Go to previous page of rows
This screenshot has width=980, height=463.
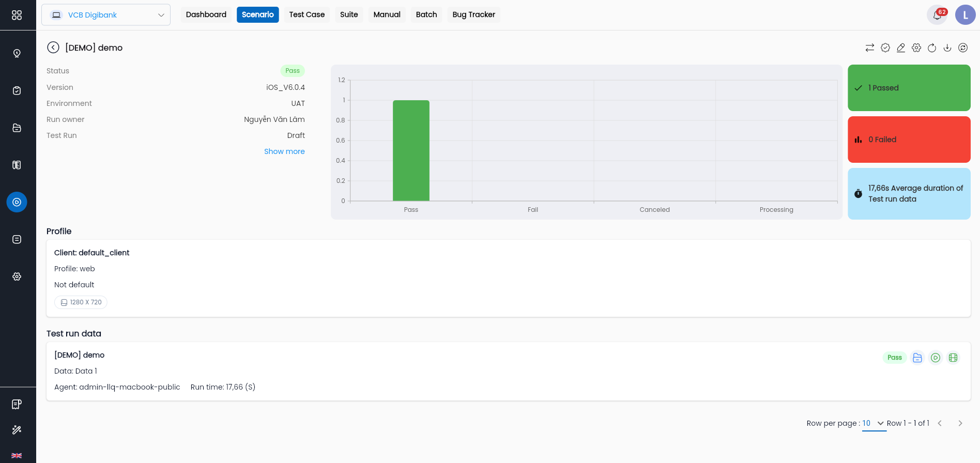(x=940, y=423)
